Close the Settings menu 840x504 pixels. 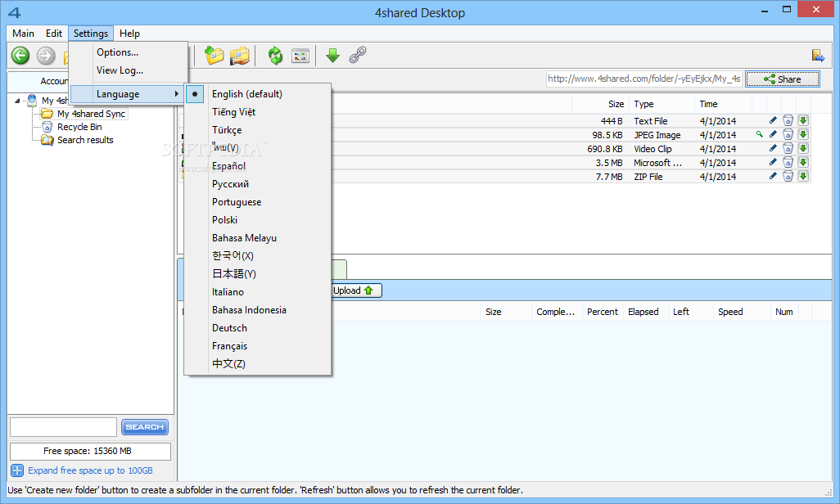click(91, 34)
